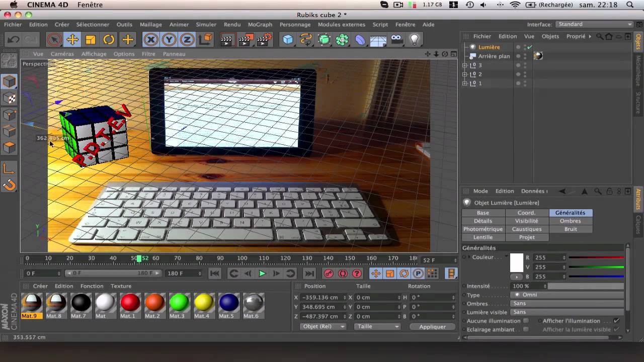This screenshot has width=644, height=362.
Task: Select the live selection tool
Action: (54, 39)
